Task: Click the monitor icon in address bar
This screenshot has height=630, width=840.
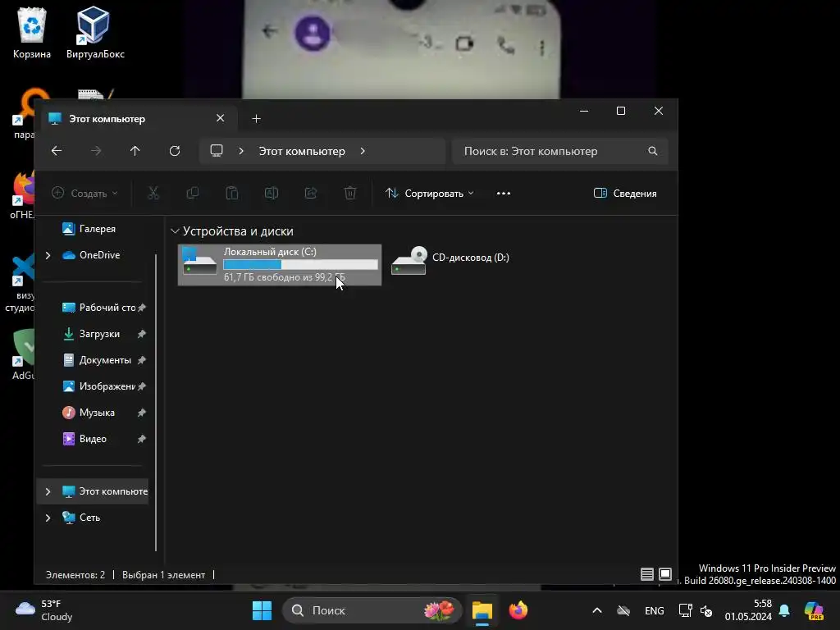Action: point(217,151)
